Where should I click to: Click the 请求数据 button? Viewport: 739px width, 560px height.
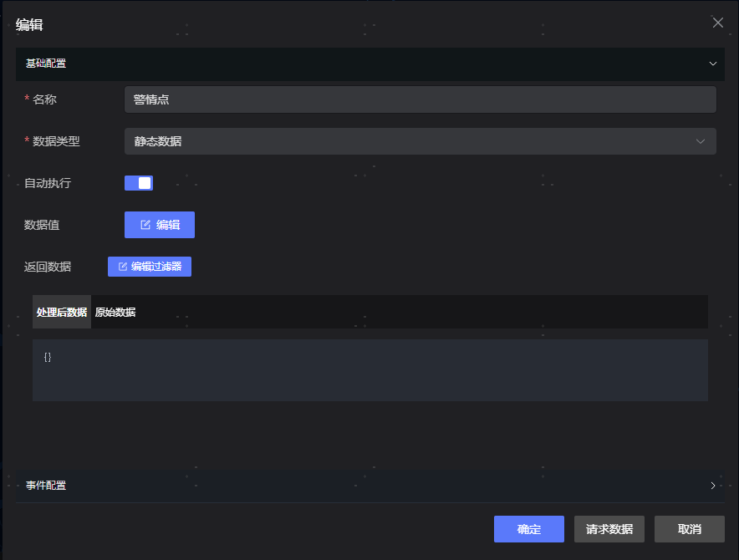point(609,529)
